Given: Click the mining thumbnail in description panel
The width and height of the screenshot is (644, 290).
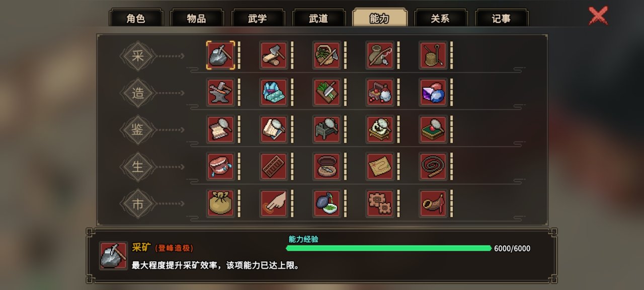Looking at the screenshot, I should coord(113,256).
